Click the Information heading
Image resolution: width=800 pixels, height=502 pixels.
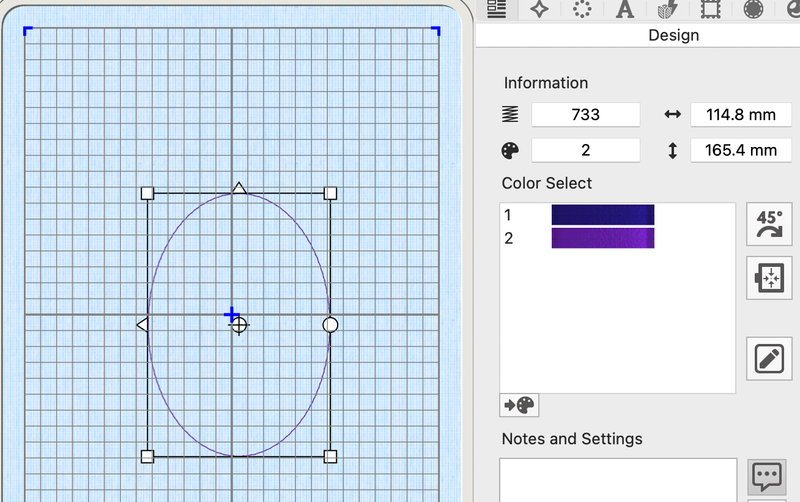click(x=546, y=83)
